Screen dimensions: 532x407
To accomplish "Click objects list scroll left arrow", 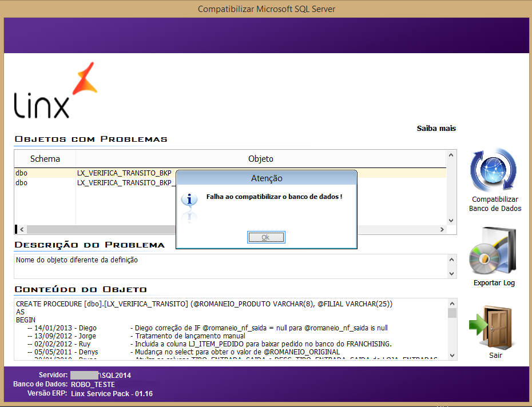I will tap(22, 230).
